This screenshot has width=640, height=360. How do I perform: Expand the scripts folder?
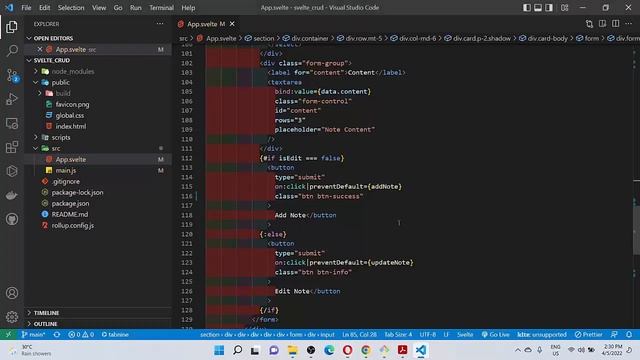coord(36,137)
